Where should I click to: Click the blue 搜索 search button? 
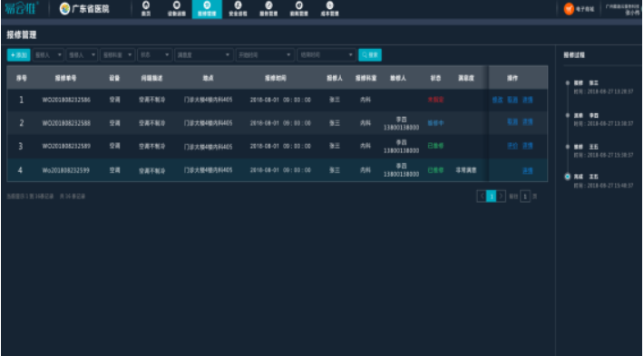(370, 55)
